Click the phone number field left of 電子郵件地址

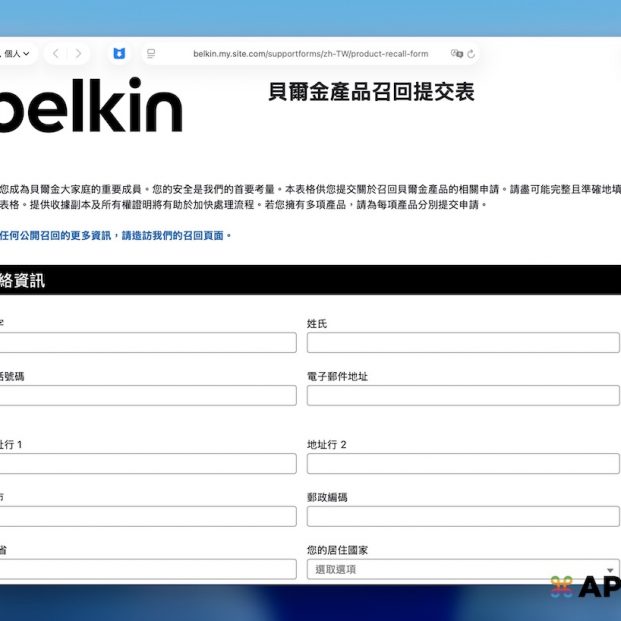(x=148, y=396)
